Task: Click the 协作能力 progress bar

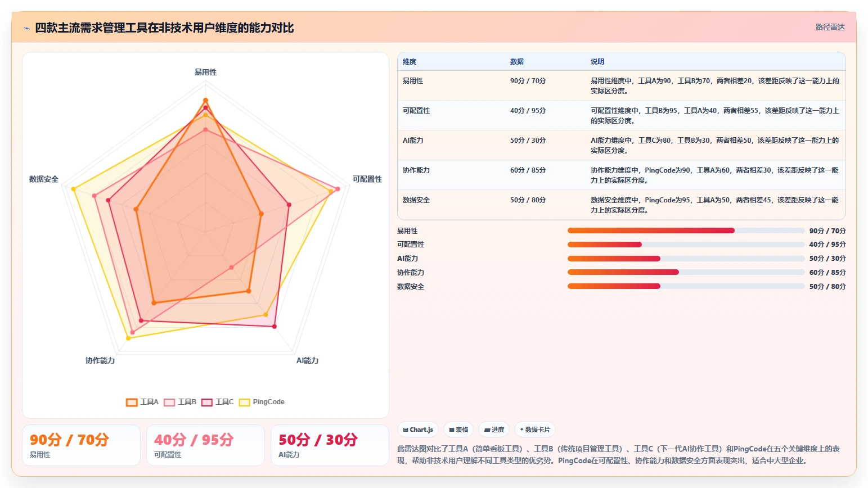Action: [686, 272]
